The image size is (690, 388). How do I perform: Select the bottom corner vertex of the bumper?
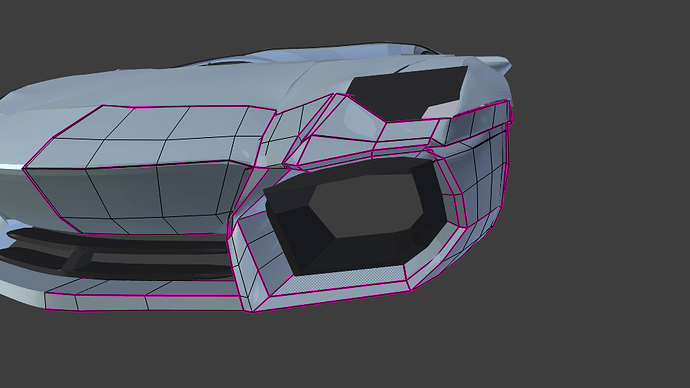[x=253, y=311]
